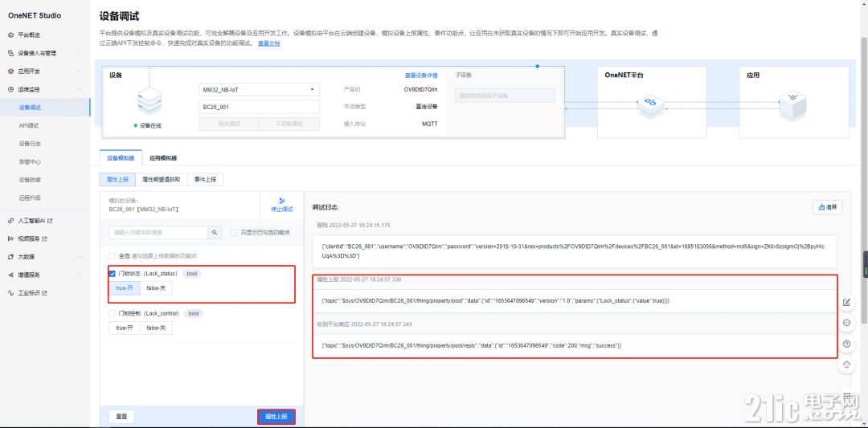Click the floating help question-mark icon
868x428 pixels.
(x=846, y=344)
